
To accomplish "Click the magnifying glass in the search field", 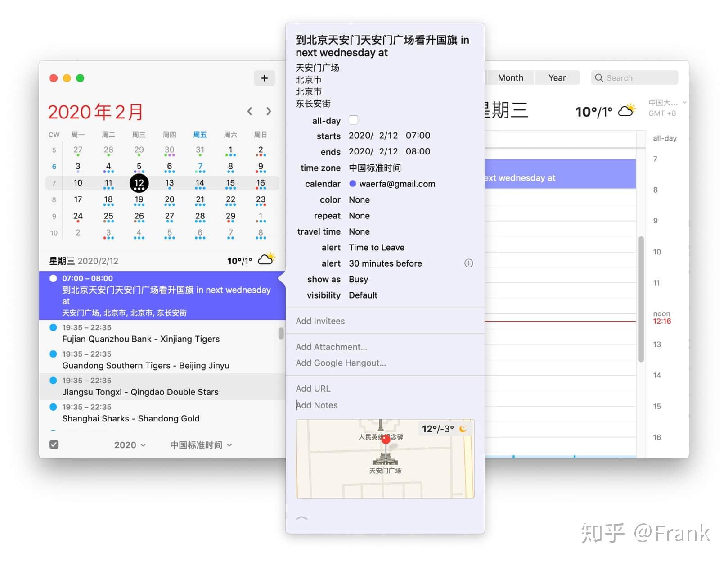I will (599, 77).
